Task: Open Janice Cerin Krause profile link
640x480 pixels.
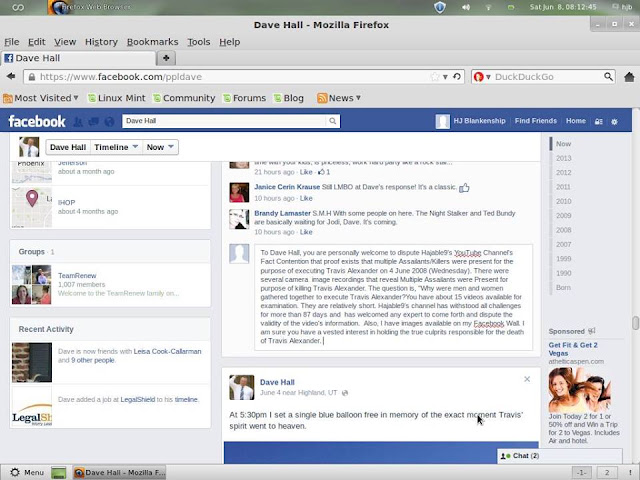Action: point(287,187)
